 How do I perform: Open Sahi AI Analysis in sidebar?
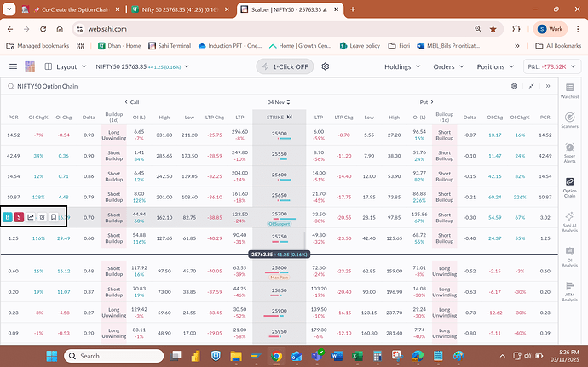[569, 222]
